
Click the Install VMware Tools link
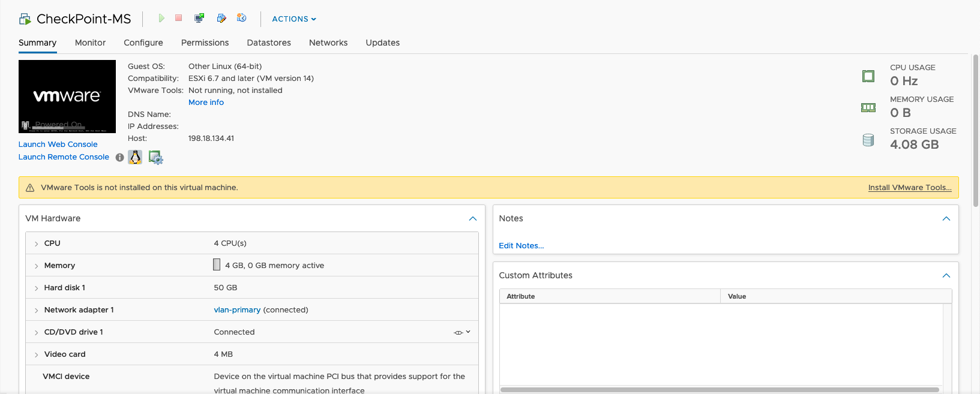[909, 188]
